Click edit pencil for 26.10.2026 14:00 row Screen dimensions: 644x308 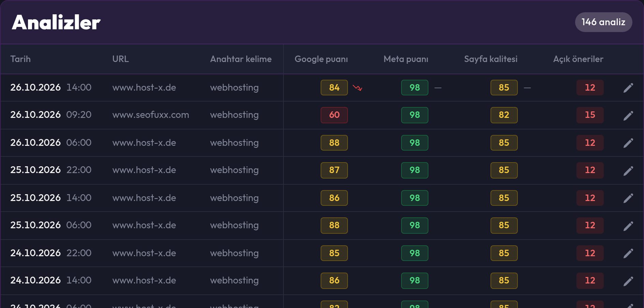pyautogui.click(x=628, y=88)
